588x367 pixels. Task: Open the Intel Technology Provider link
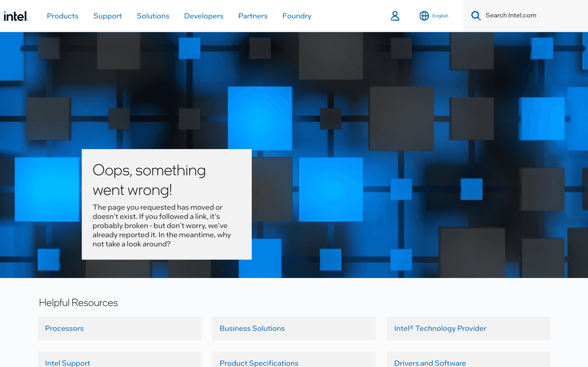[x=468, y=328]
